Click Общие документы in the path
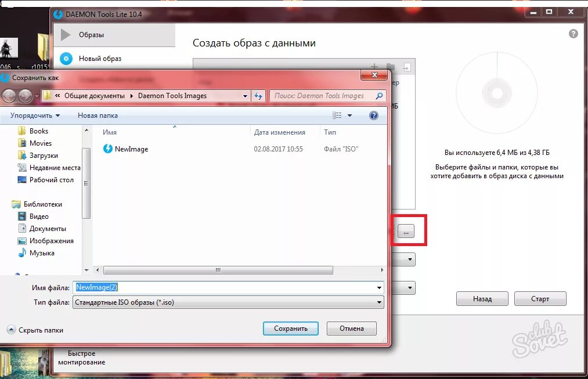Viewport: 588px width, 379px height. point(95,96)
